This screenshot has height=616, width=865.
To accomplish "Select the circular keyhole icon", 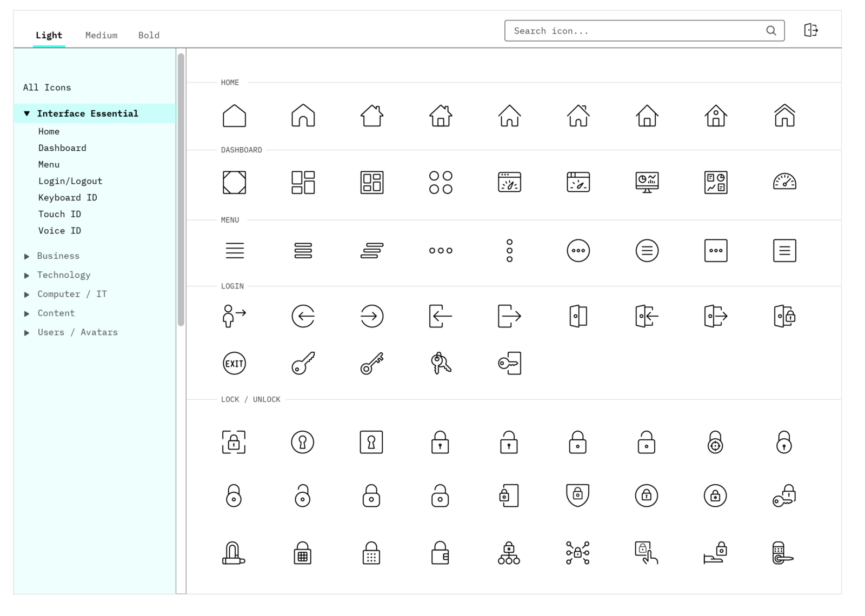I will (x=303, y=442).
